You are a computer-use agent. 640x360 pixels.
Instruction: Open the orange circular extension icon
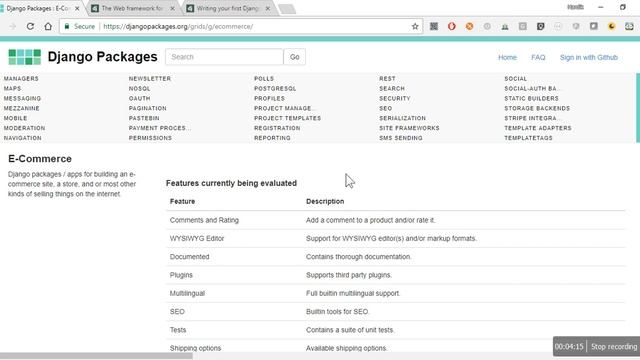click(x=469, y=27)
